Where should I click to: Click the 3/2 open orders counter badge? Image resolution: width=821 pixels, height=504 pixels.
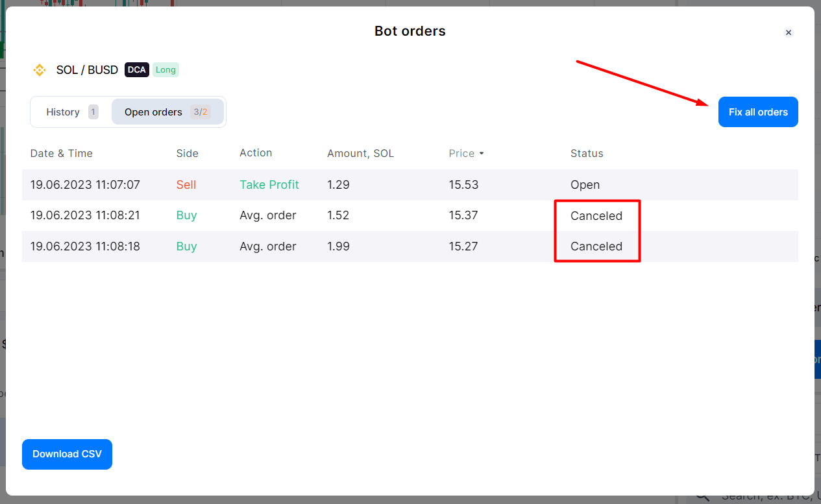click(201, 112)
